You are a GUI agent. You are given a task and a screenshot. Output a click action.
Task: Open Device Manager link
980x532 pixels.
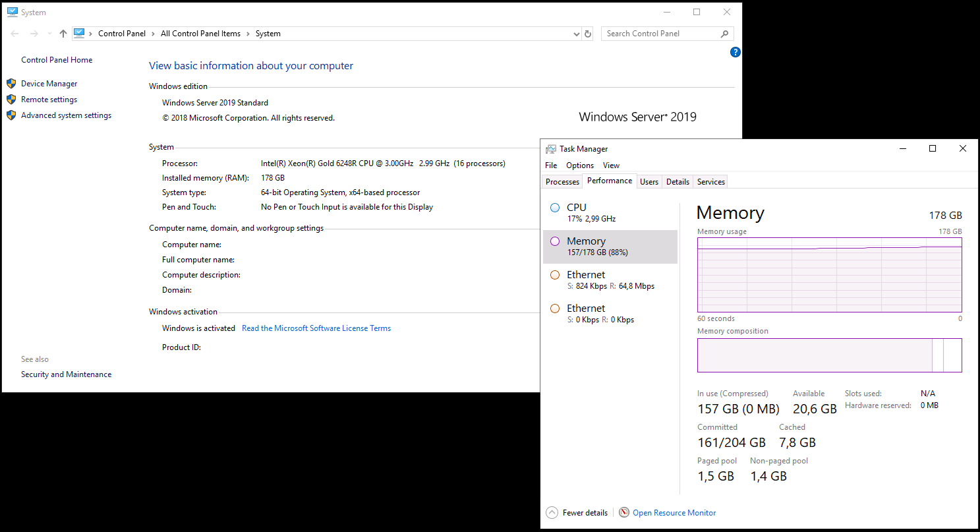tap(49, 84)
